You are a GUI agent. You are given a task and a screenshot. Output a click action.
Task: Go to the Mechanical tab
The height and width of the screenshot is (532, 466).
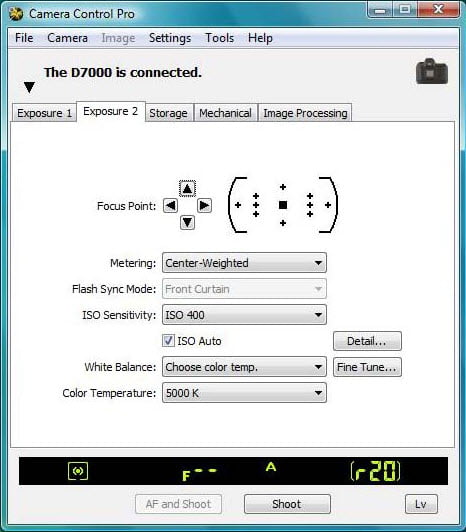coord(225,113)
